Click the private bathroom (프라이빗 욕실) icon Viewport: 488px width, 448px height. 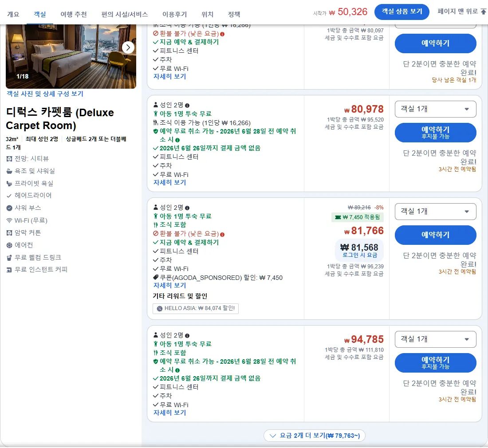[9, 184]
